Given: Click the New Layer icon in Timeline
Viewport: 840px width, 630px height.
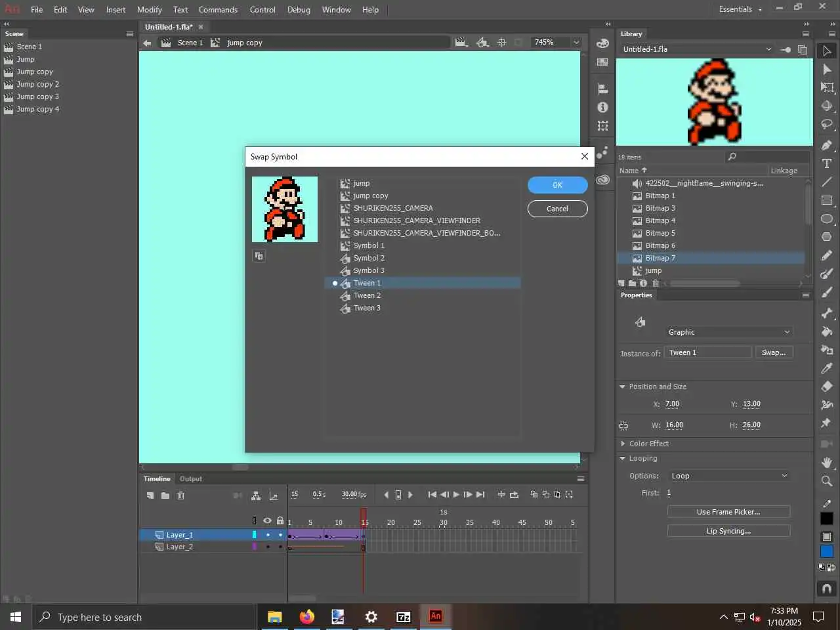Looking at the screenshot, I should pyautogui.click(x=150, y=495).
